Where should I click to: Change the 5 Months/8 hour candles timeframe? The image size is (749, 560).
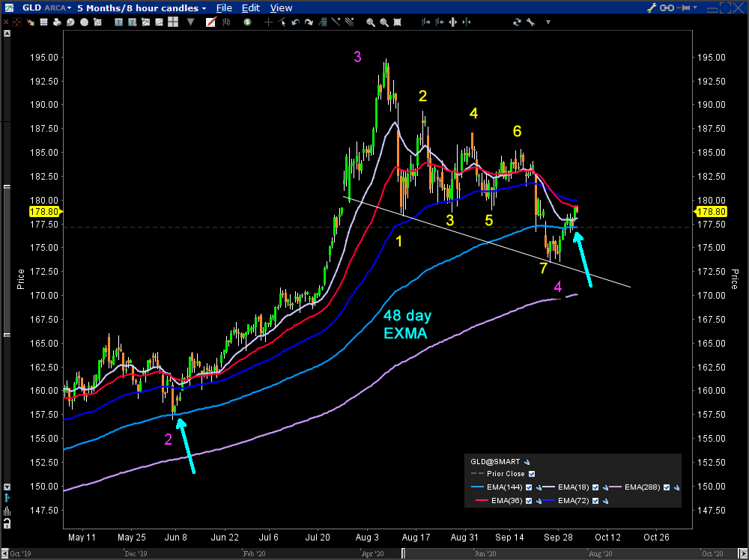[143, 8]
